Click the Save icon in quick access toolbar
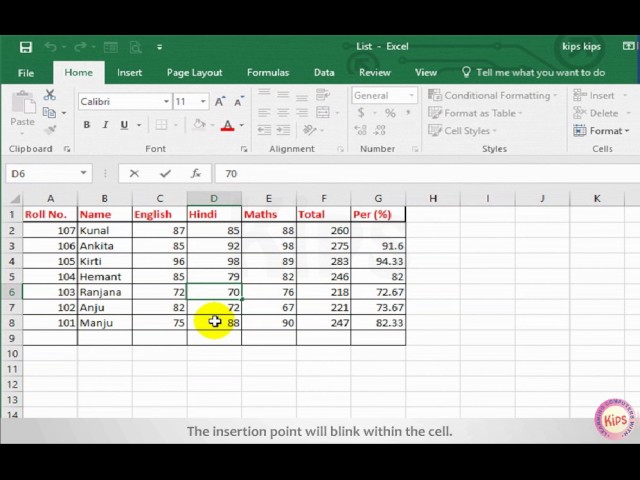 point(26,47)
